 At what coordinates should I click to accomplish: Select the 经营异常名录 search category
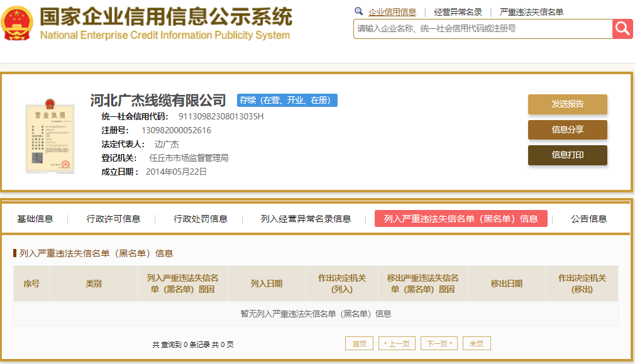click(458, 12)
